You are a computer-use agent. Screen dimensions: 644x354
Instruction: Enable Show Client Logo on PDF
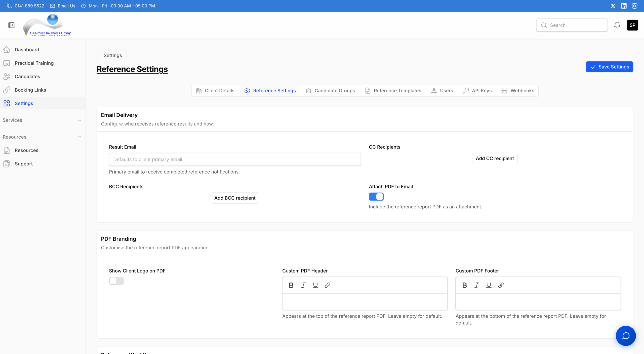[116, 281]
